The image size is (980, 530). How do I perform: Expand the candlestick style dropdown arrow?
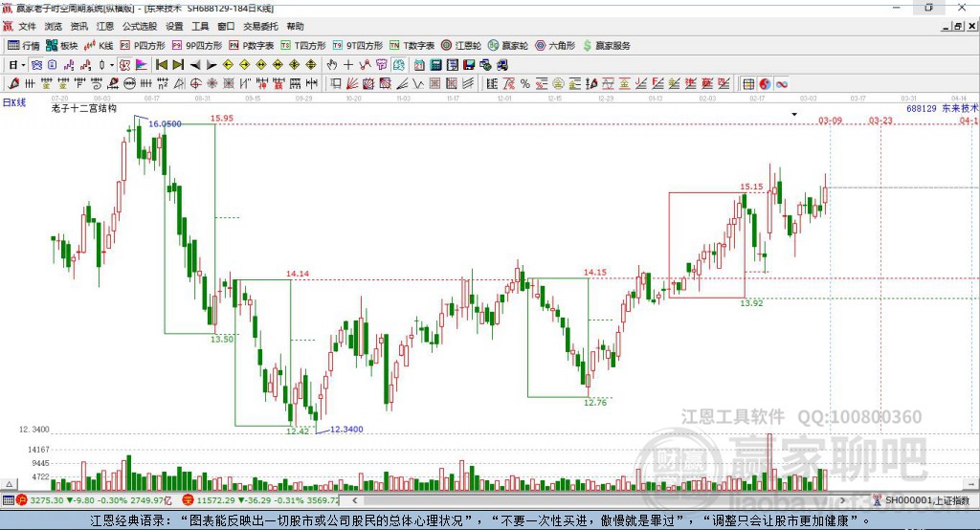[113, 65]
